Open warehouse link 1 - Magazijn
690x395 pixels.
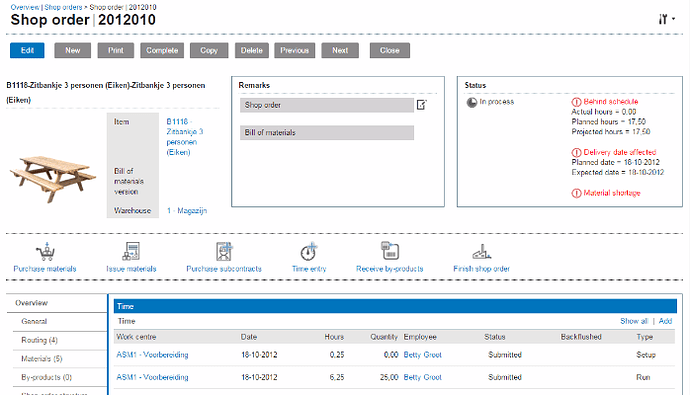(187, 211)
